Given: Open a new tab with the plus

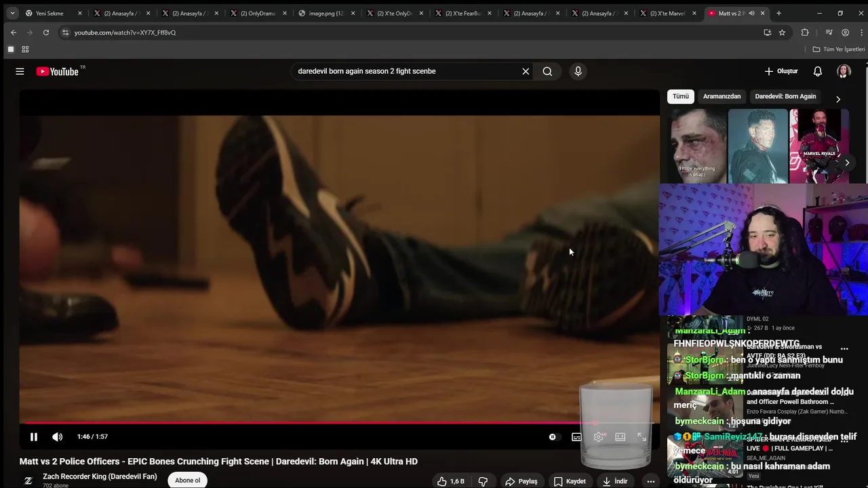Looking at the screenshot, I should tap(778, 13).
